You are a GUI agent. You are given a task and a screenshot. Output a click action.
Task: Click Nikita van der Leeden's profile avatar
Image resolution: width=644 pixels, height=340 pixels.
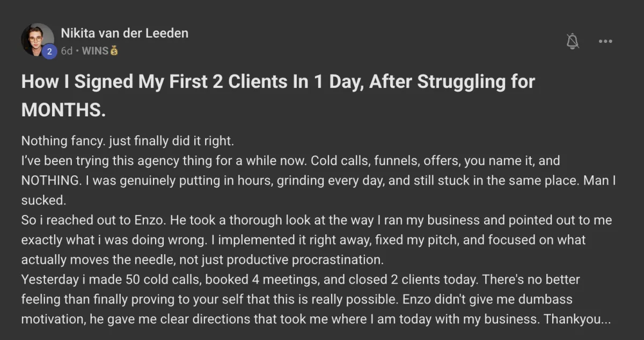(x=37, y=39)
